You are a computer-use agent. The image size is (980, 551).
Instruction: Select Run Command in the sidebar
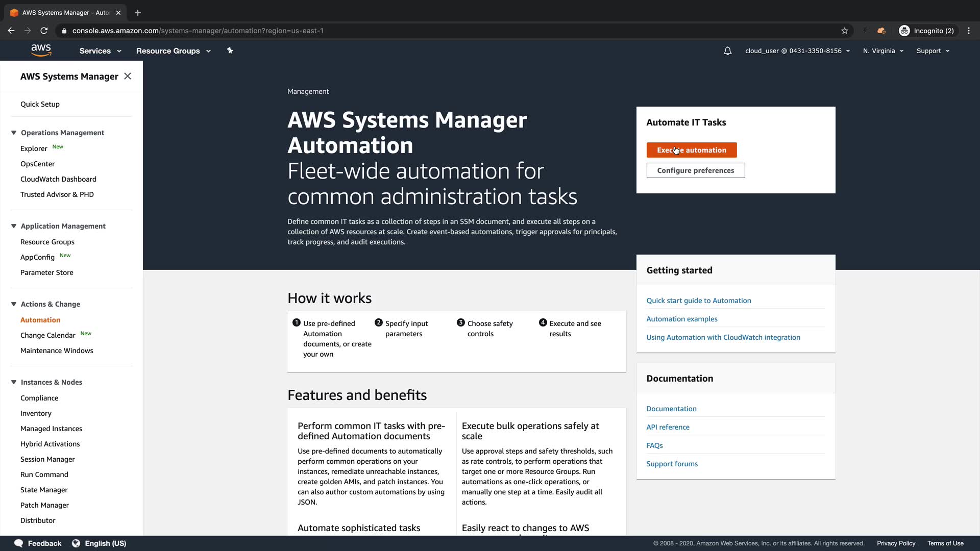pyautogui.click(x=44, y=474)
